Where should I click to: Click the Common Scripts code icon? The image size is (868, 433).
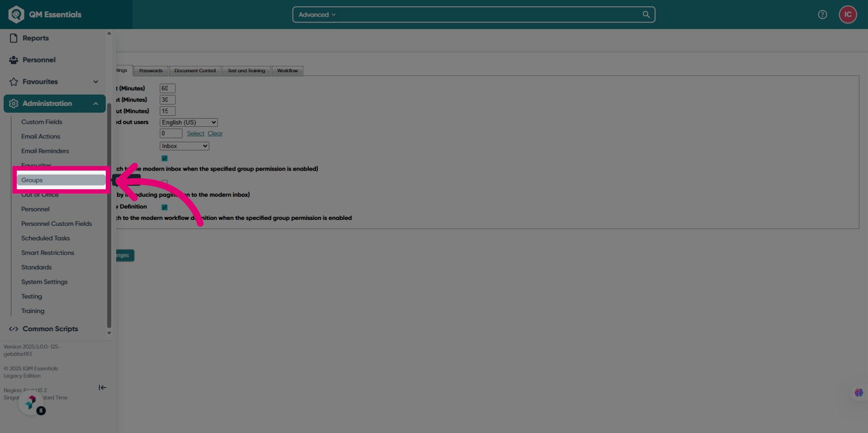pyautogui.click(x=14, y=329)
